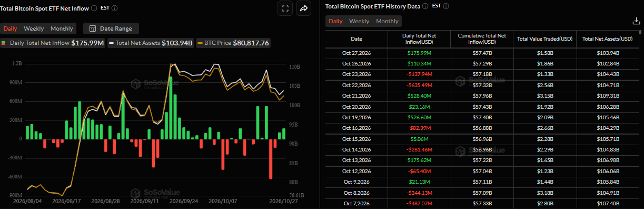Click the $21.13M daily inflow cell
644x209 pixels.
(x=419, y=182)
